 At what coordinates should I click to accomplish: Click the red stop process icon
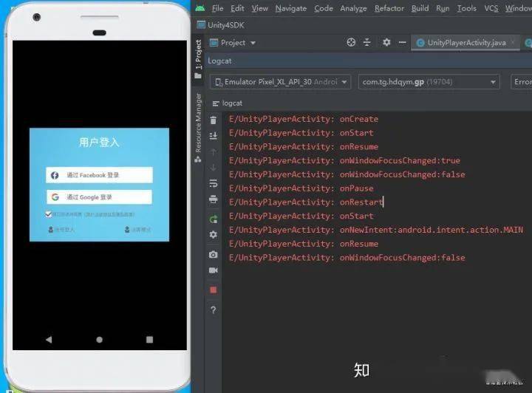click(x=214, y=290)
